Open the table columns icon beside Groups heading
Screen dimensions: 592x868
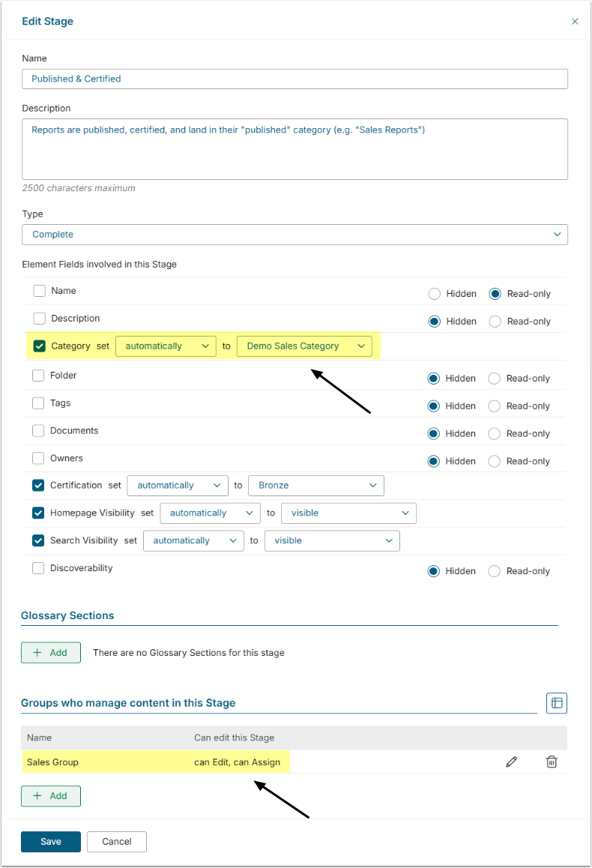click(x=557, y=702)
